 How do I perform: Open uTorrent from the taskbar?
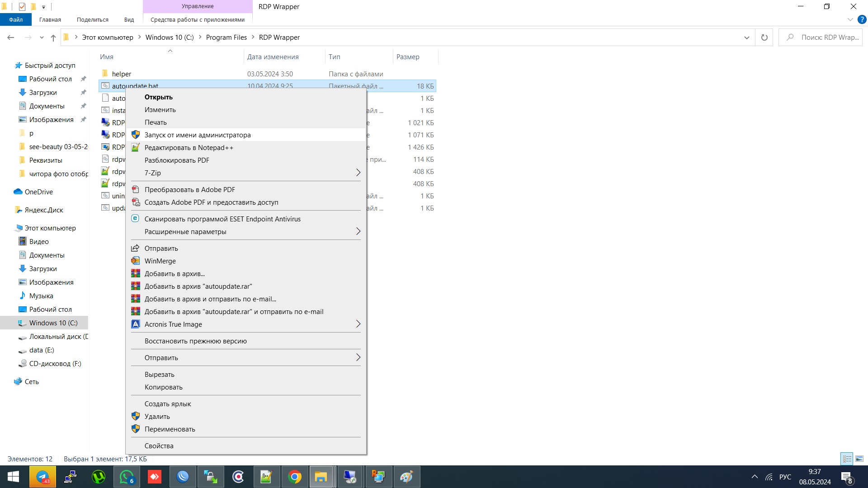tap(99, 477)
